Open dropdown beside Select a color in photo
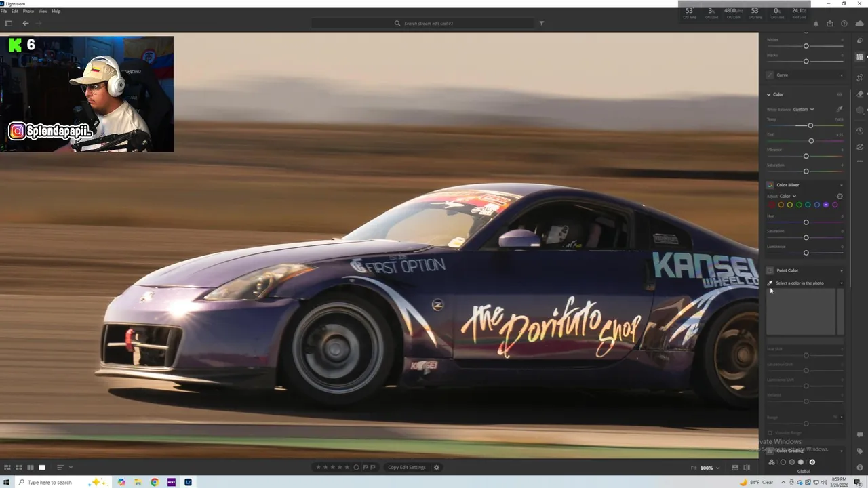 tap(842, 283)
